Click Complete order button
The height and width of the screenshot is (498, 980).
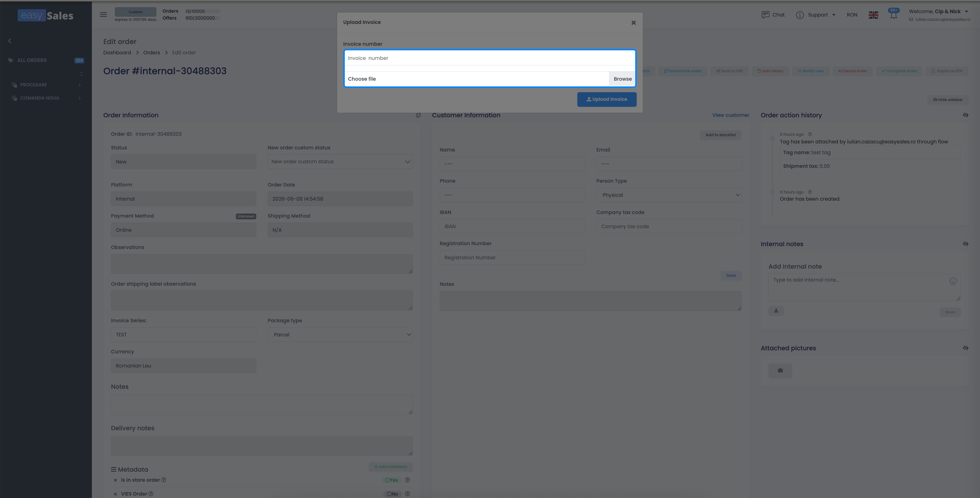899,71
